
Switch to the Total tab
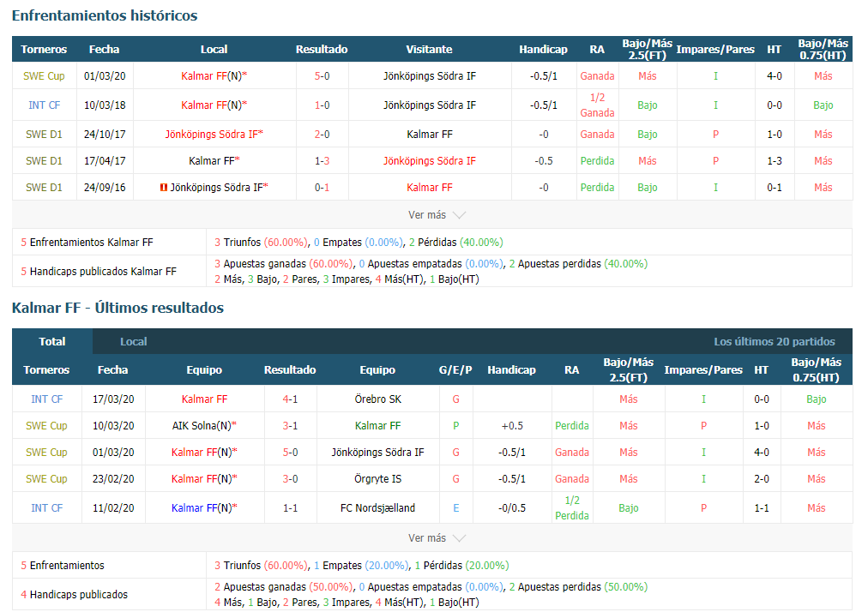pos(52,341)
